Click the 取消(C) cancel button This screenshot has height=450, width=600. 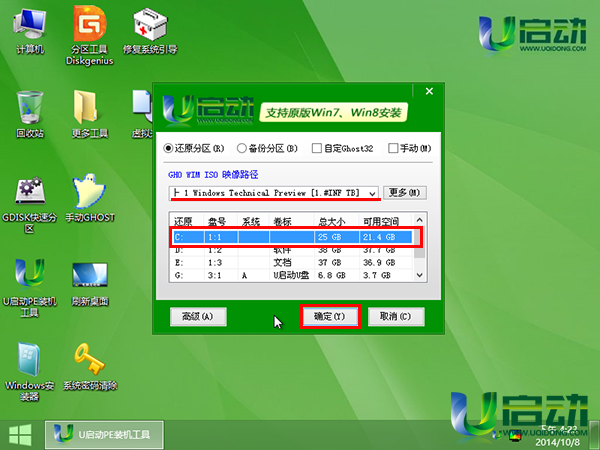[396, 316]
